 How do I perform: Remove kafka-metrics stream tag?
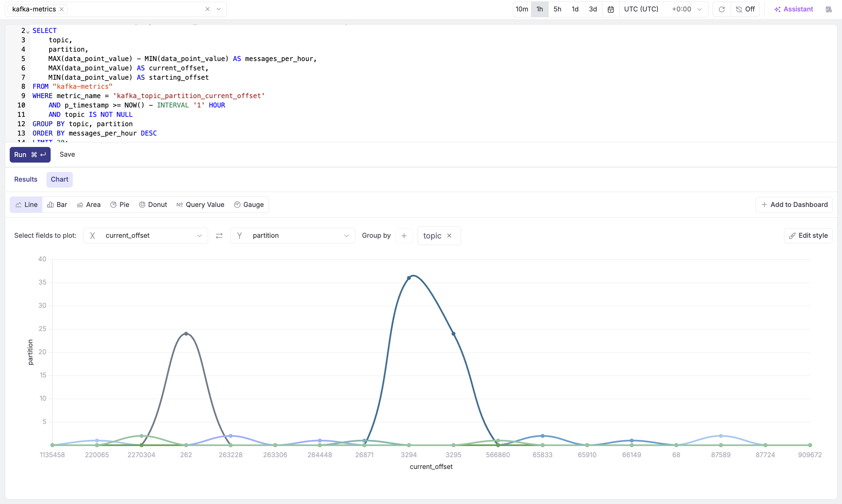(x=62, y=9)
